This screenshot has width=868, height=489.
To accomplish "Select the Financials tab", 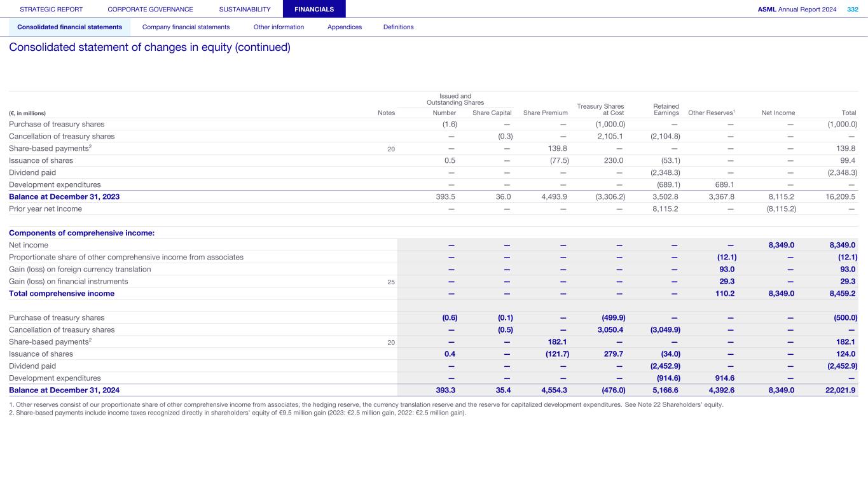I will [x=314, y=10].
